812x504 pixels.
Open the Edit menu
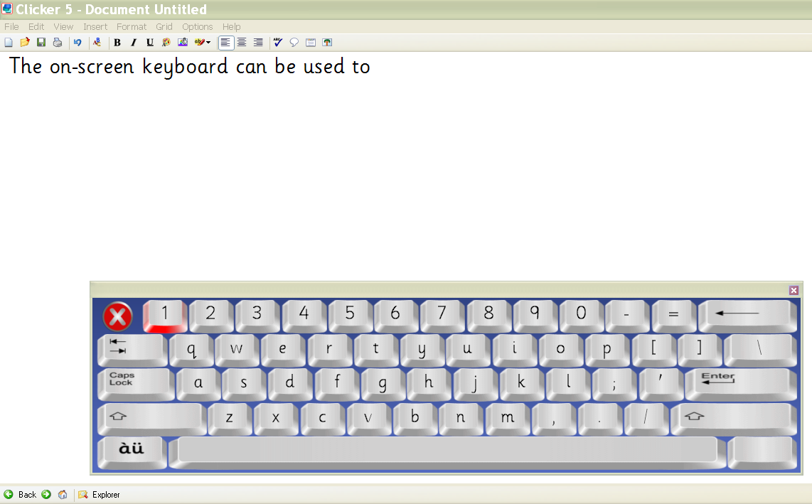(36, 26)
